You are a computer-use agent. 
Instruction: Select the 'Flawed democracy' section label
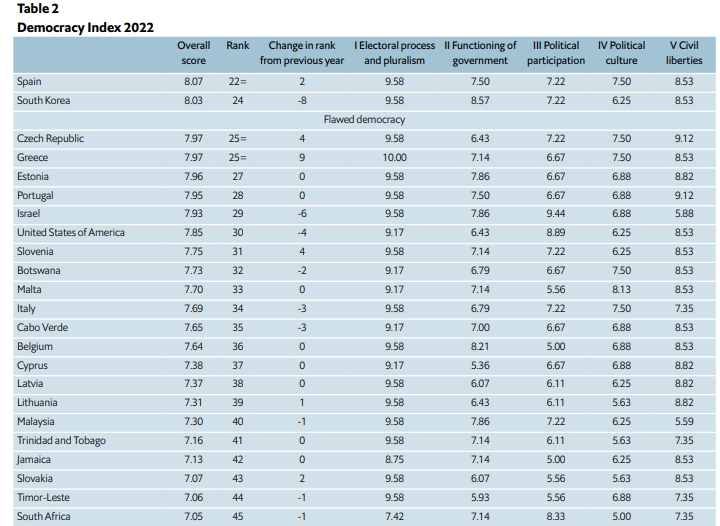[x=364, y=119]
